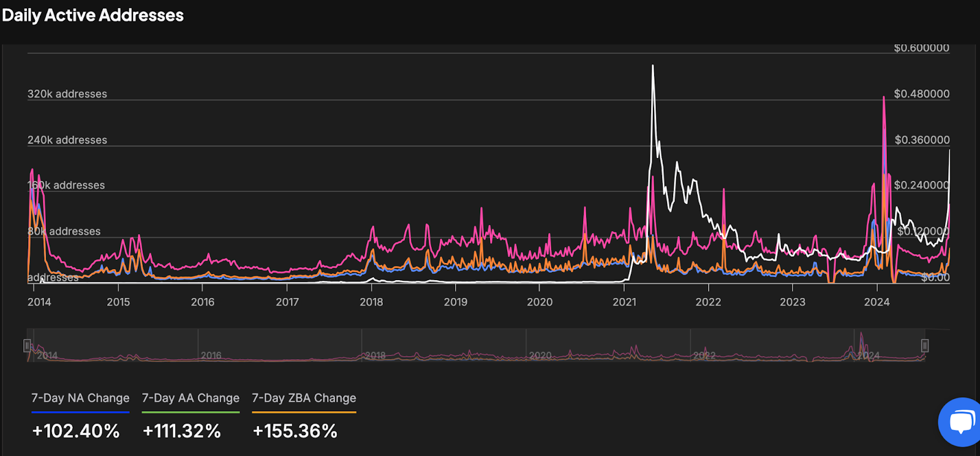Screen dimensions: 980x456
Task: Click the +155.36% value
Action: click(x=295, y=431)
